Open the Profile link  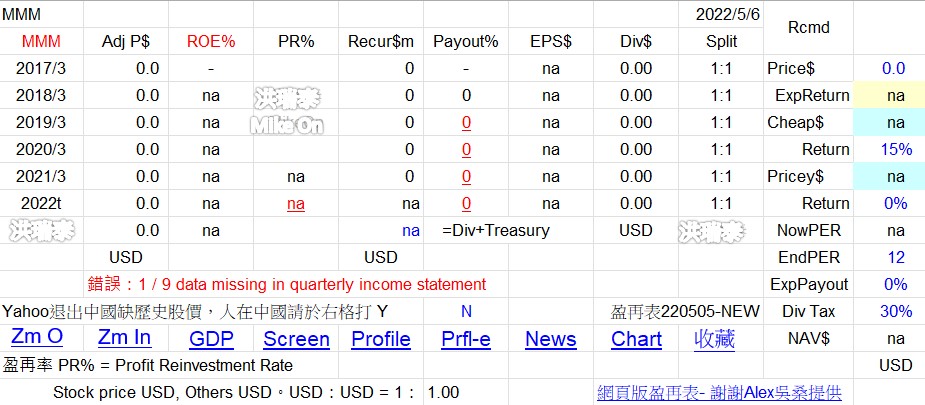click(x=381, y=339)
